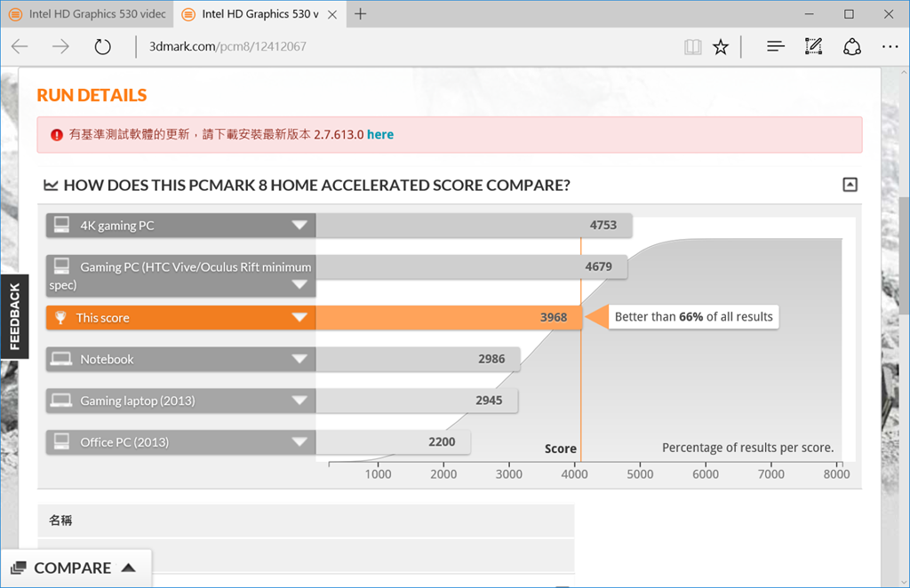Click the COMPARE up-arrow icon
The height and width of the screenshot is (588, 910).
[128, 568]
